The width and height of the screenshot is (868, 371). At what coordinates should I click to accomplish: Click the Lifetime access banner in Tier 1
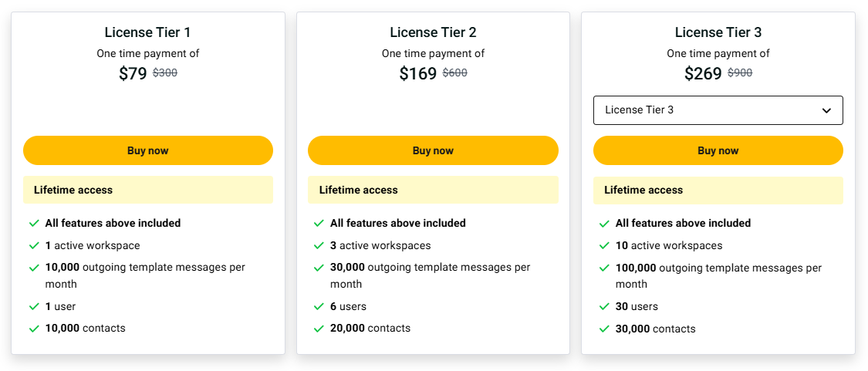147,190
